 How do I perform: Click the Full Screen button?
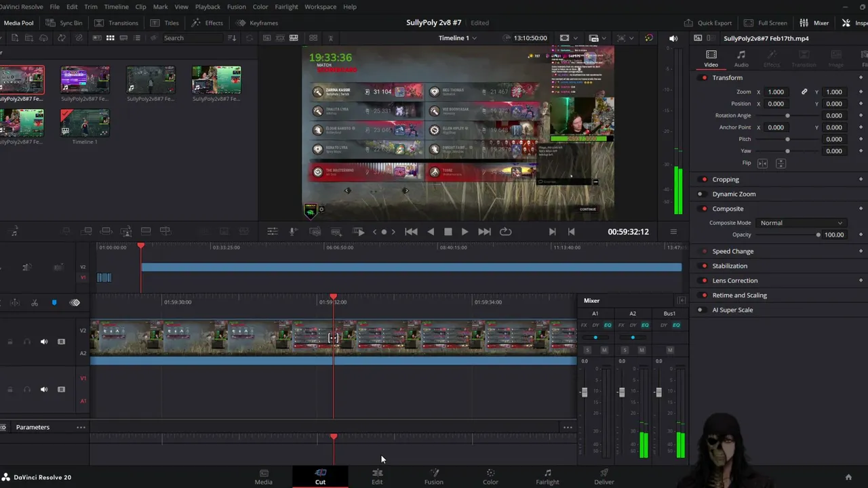766,23
